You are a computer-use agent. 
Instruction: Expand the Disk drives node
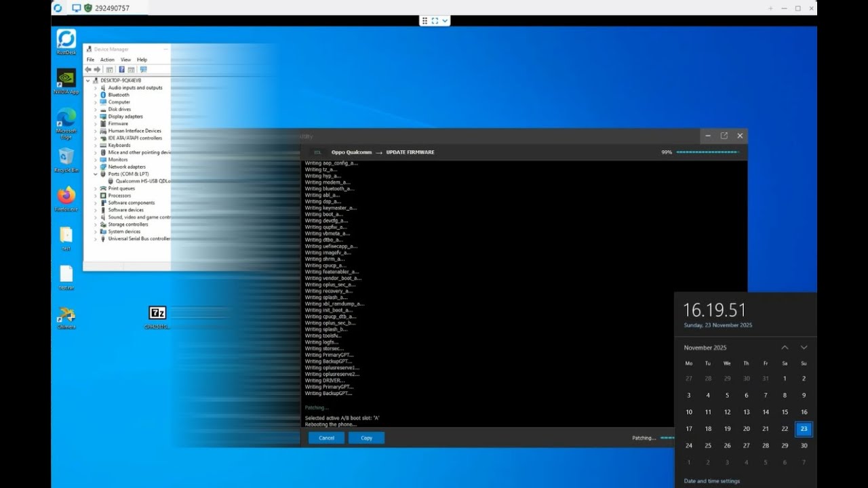point(96,109)
